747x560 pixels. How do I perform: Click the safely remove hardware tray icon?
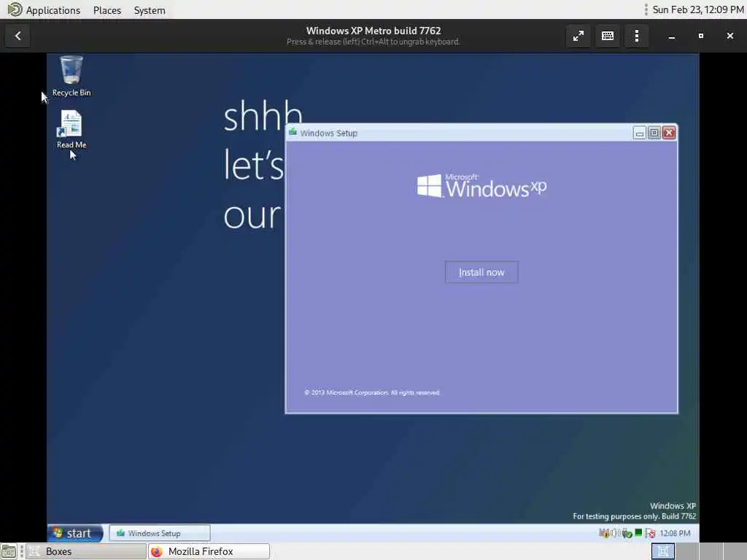tap(627, 533)
